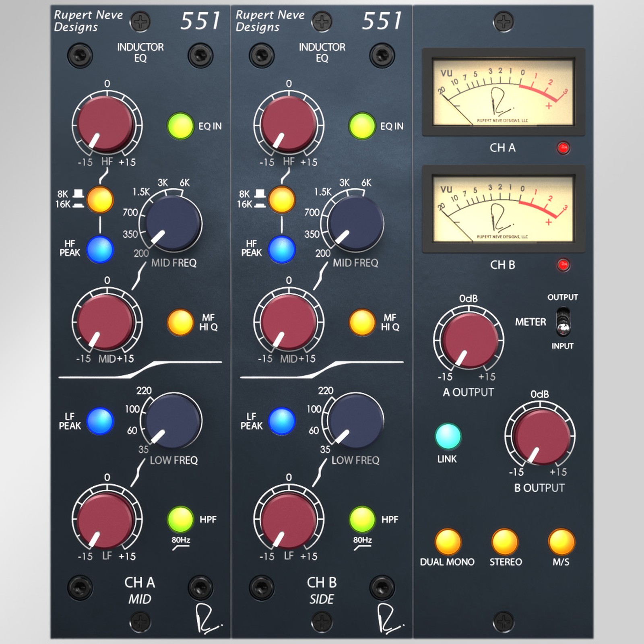Enable LF PEAK on channel A
The height and width of the screenshot is (644, 644).
pyautogui.click(x=100, y=421)
